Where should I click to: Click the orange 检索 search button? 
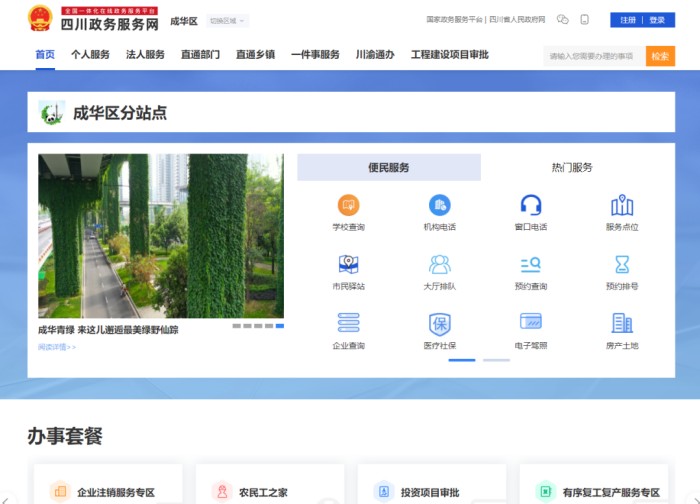(x=660, y=56)
